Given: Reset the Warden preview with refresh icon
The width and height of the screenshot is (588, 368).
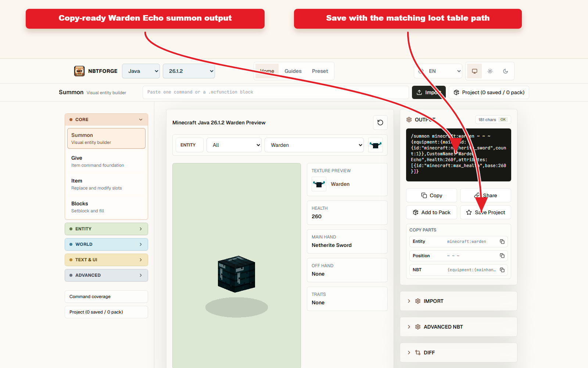Looking at the screenshot, I should [x=380, y=123].
